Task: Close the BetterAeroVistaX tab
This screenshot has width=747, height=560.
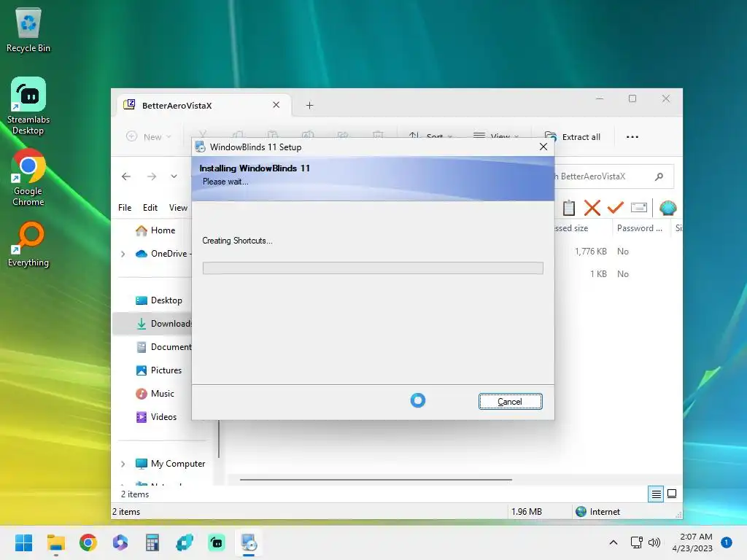Action: click(276, 105)
